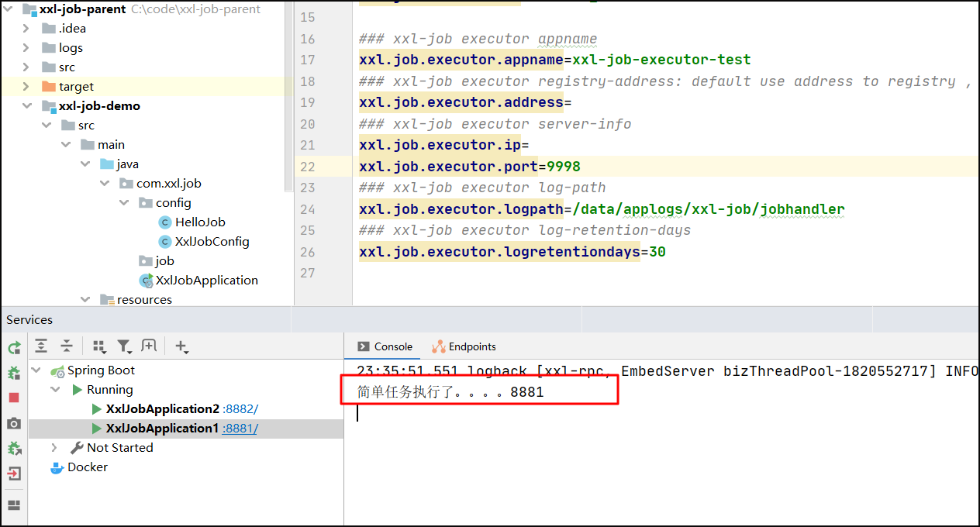Click Expand All icon in Services toolbar
Viewport: 980px width, 527px height.
[x=41, y=346]
